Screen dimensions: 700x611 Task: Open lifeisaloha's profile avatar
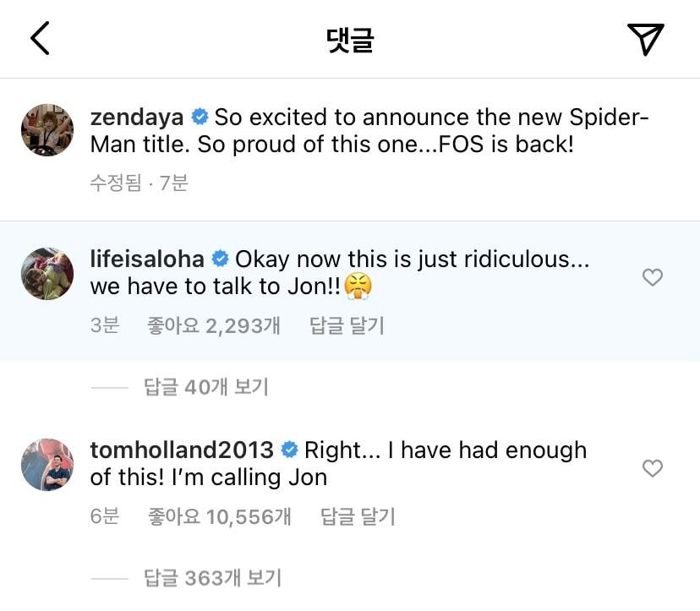coord(46,273)
